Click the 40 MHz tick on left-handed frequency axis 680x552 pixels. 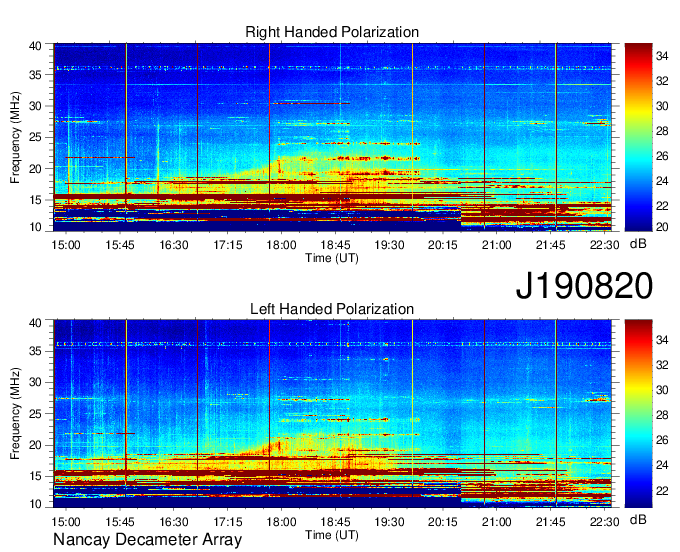click(x=35, y=322)
